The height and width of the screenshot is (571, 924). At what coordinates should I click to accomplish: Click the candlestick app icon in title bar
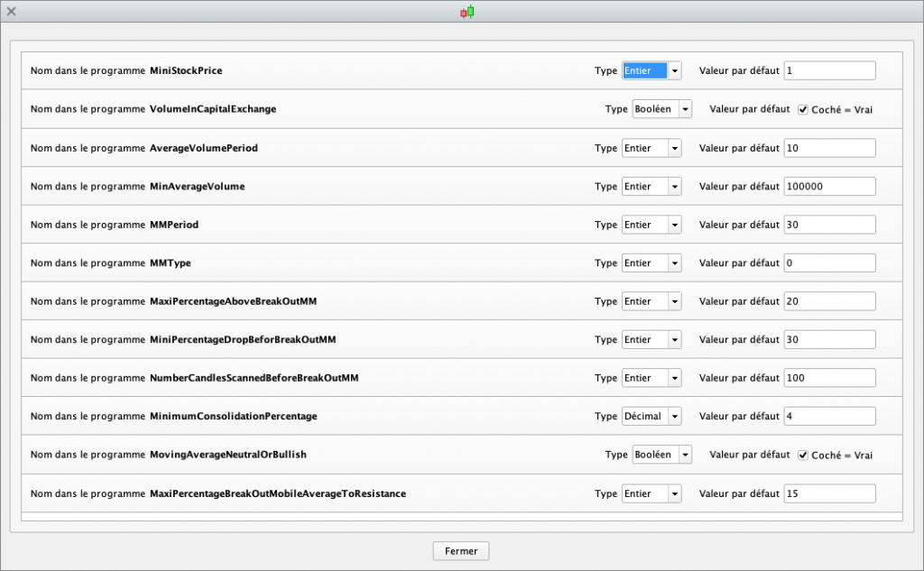pyautogui.click(x=467, y=11)
